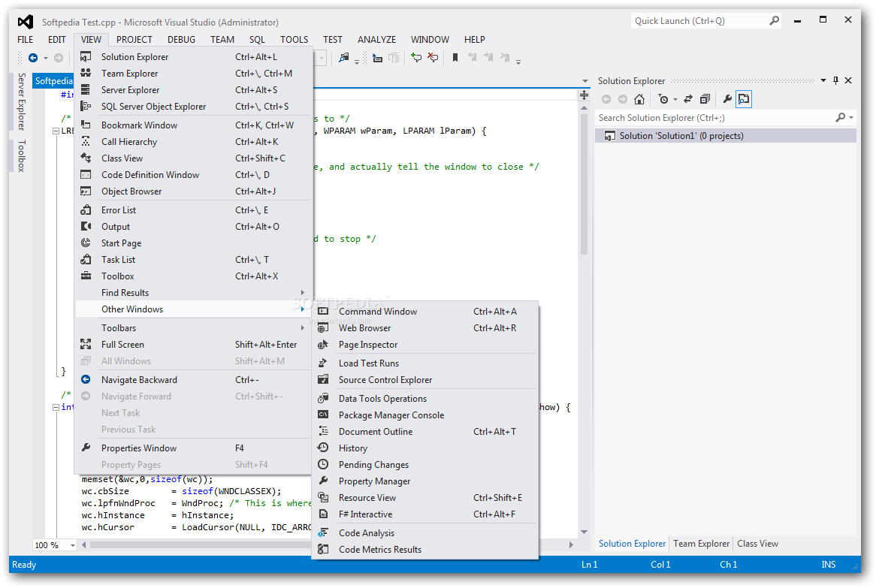Open Document Outline window
Image resolution: width=876 pixels, height=588 pixels.
424,432
